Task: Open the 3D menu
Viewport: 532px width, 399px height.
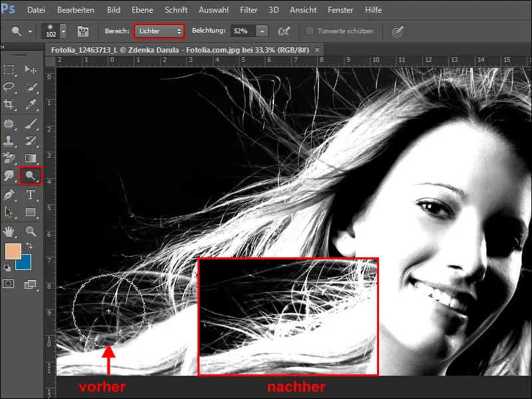Action: (273, 10)
